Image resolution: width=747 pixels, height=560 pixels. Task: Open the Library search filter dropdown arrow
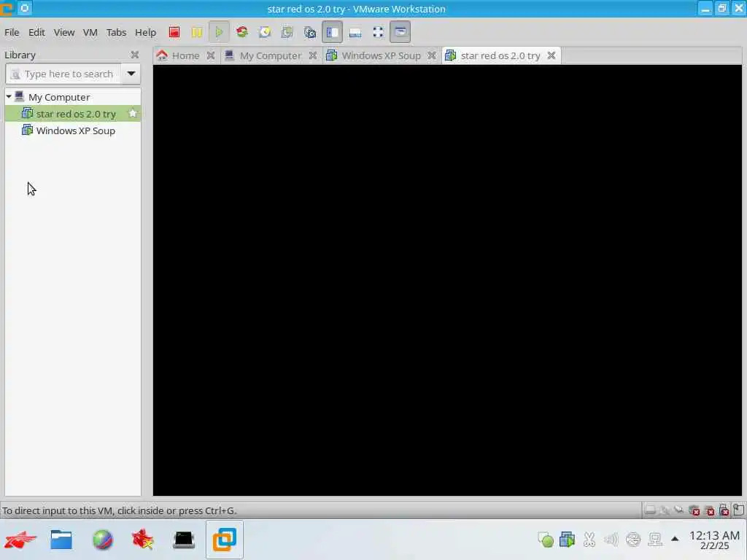coord(131,74)
